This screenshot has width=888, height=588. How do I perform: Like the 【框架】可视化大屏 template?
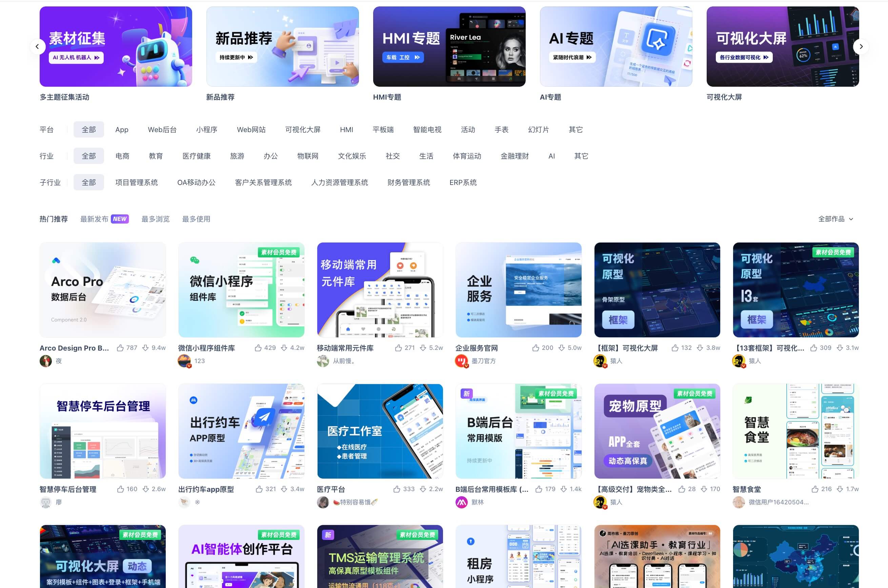(x=675, y=348)
